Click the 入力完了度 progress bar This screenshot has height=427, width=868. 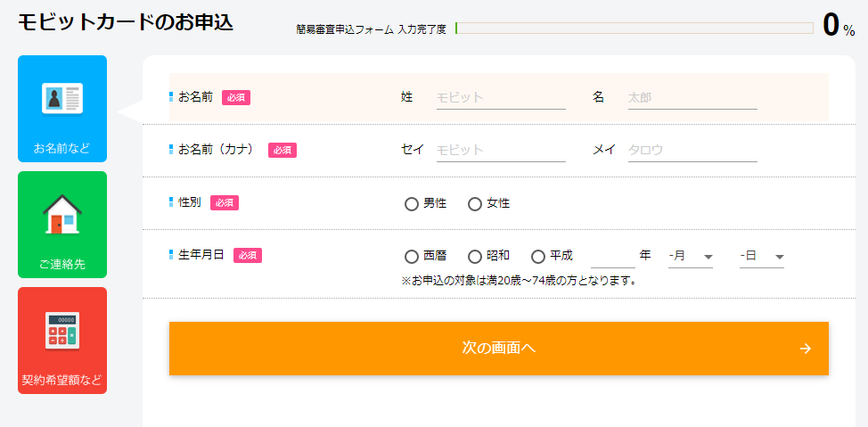(x=634, y=28)
